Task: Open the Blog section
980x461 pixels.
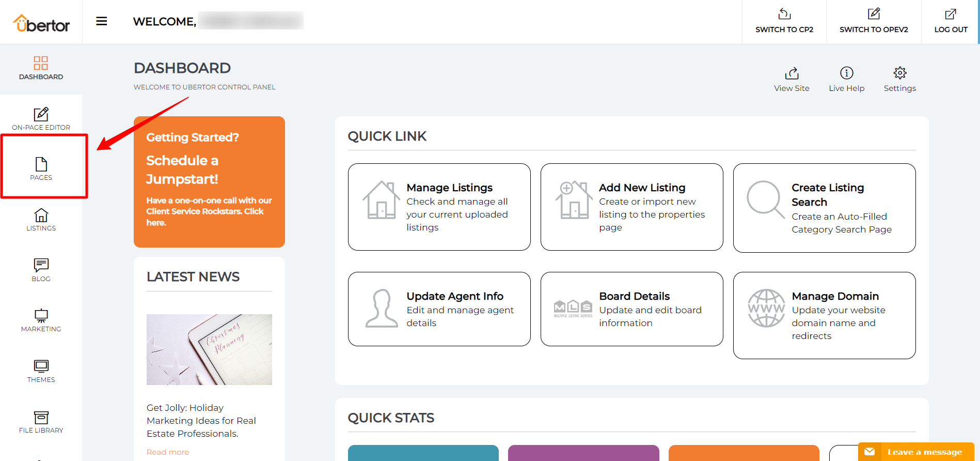Action: pos(41,270)
